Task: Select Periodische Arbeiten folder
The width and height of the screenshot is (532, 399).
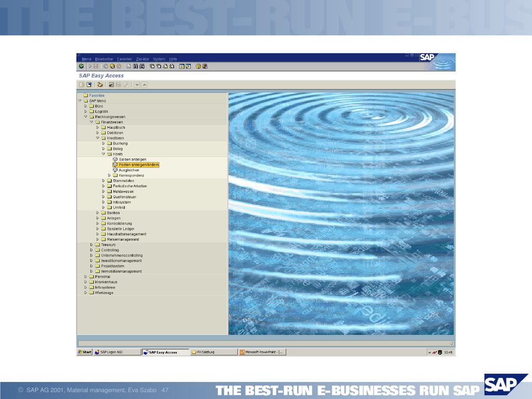Action: [127, 186]
